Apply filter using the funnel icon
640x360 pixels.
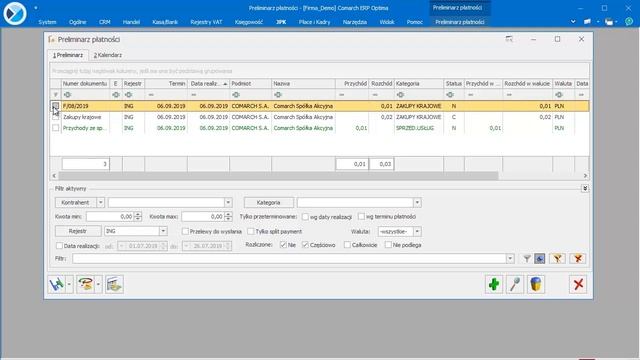point(527,258)
